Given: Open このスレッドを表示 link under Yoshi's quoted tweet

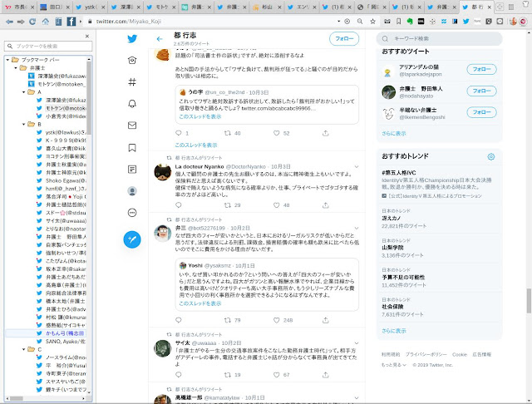Looking at the screenshot, I should (x=200, y=303).
